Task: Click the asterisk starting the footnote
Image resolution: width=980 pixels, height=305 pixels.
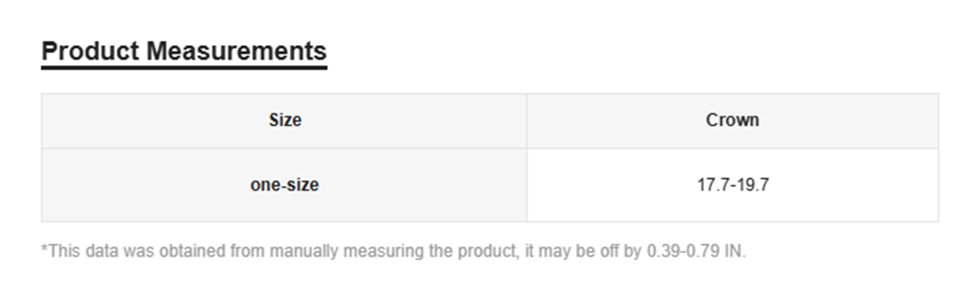Action: tap(44, 250)
